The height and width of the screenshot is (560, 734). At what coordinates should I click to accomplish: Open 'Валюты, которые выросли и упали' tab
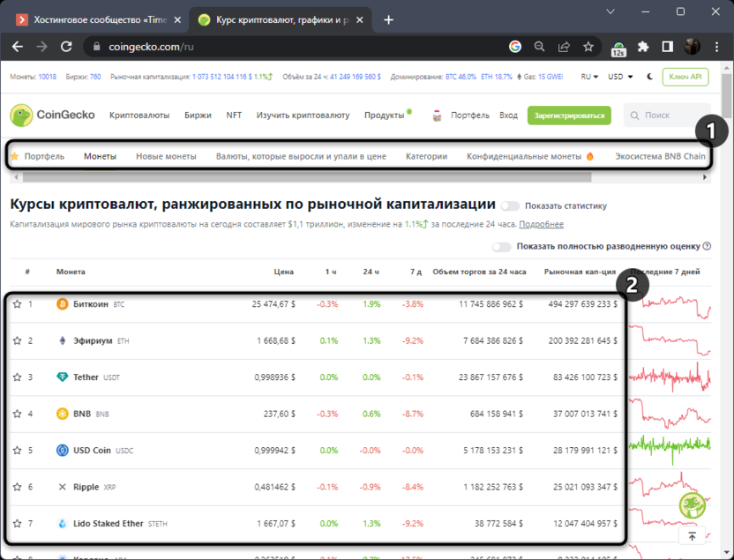coord(301,156)
